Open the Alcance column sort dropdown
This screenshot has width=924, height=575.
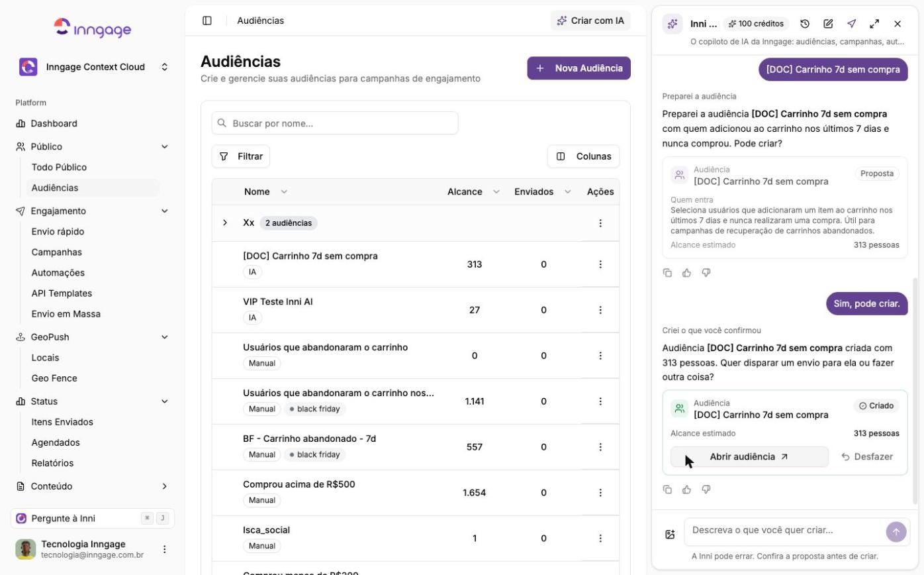click(496, 191)
